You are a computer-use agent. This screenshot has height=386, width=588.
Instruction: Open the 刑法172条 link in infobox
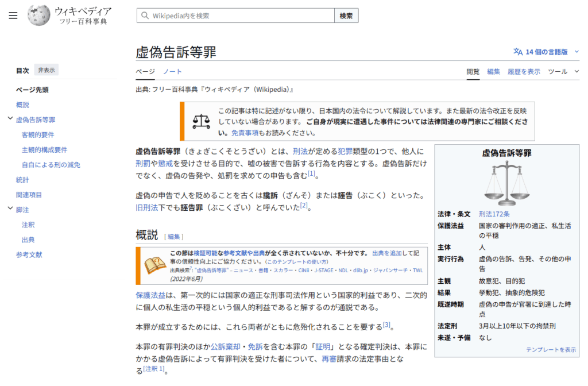494,214
